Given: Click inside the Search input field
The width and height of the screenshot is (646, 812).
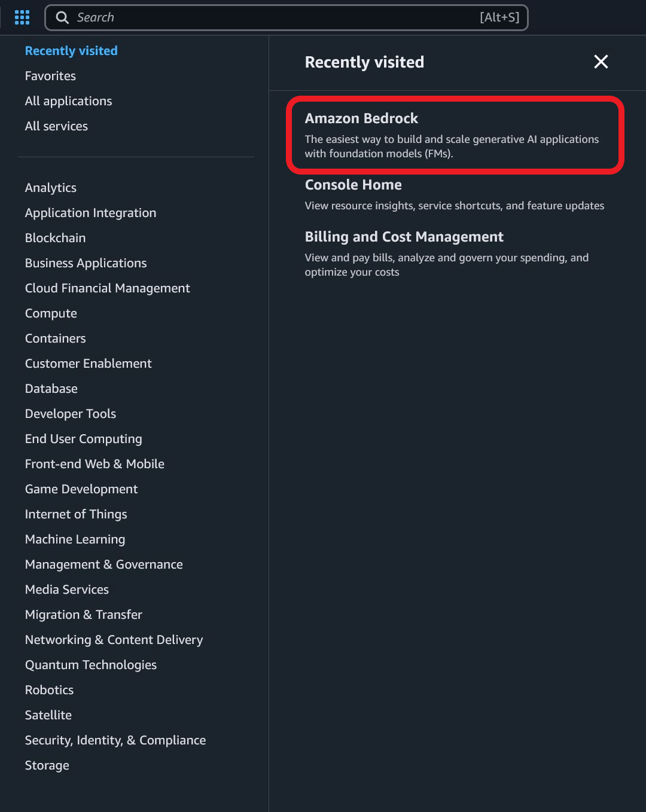Looking at the screenshot, I should click(287, 17).
